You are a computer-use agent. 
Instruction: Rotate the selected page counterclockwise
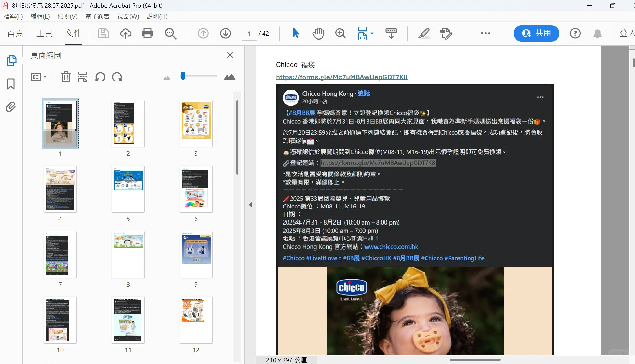(100, 77)
